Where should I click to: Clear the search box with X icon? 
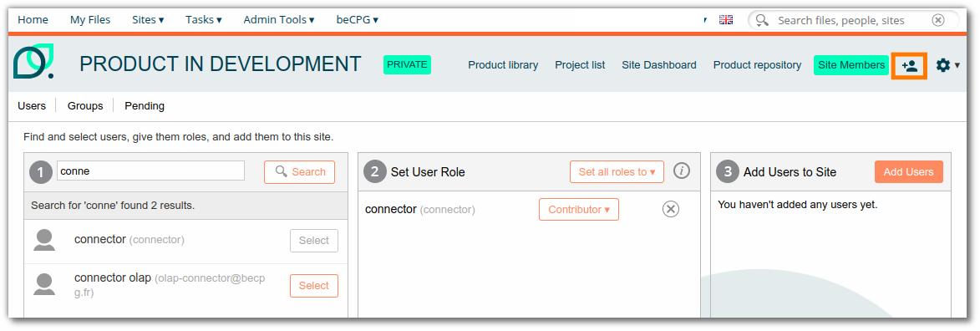tap(937, 20)
